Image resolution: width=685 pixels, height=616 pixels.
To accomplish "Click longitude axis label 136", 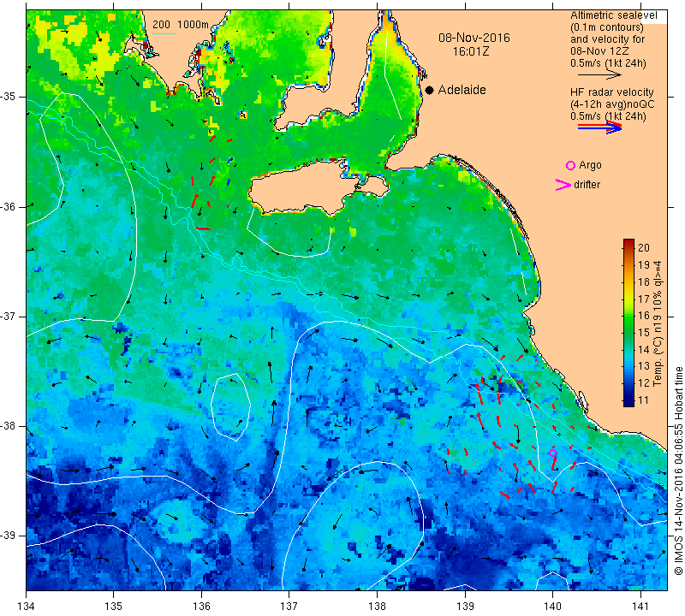I will point(201,606).
